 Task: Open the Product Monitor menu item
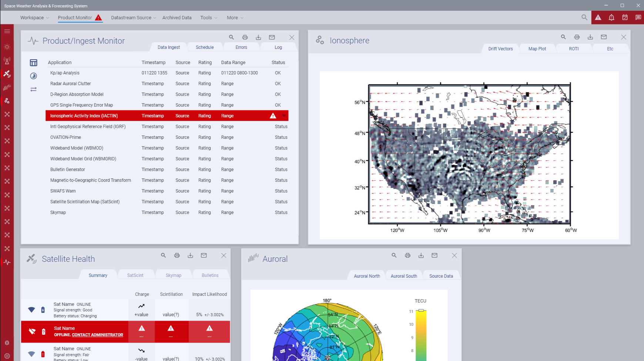[x=80, y=18]
